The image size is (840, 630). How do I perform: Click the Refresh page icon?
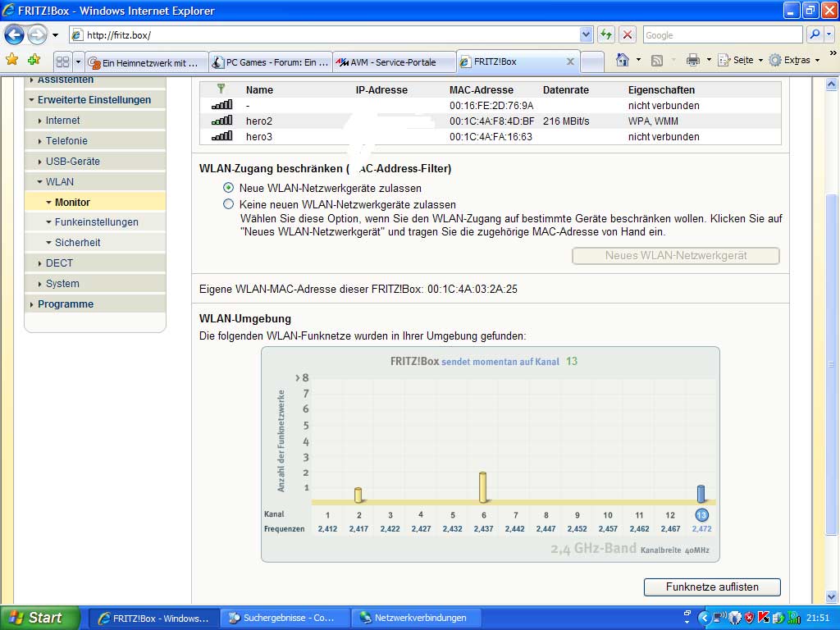coord(606,34)
